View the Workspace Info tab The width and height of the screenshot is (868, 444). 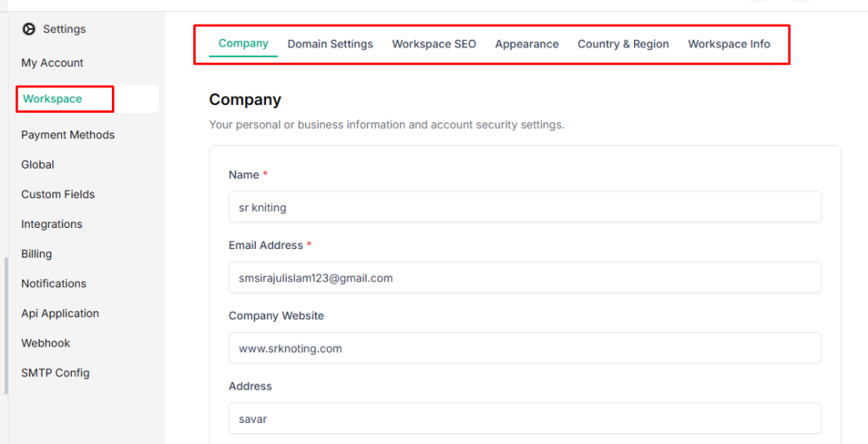(729, 44)
